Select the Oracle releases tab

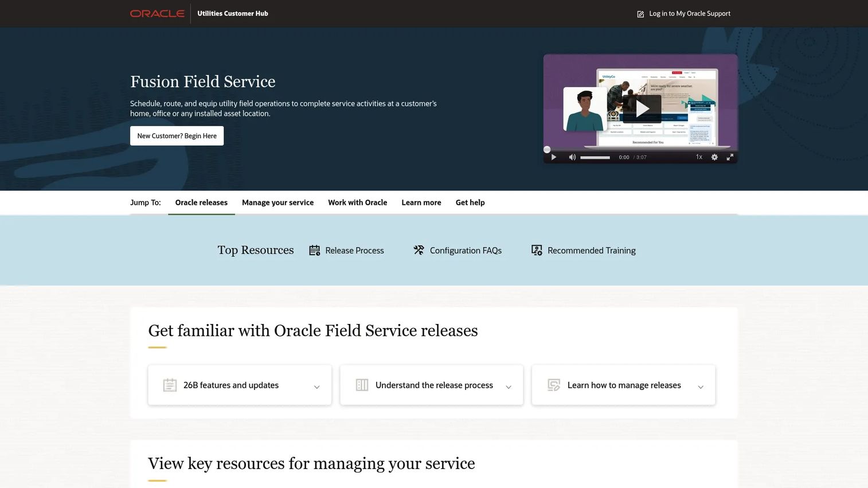201,202
